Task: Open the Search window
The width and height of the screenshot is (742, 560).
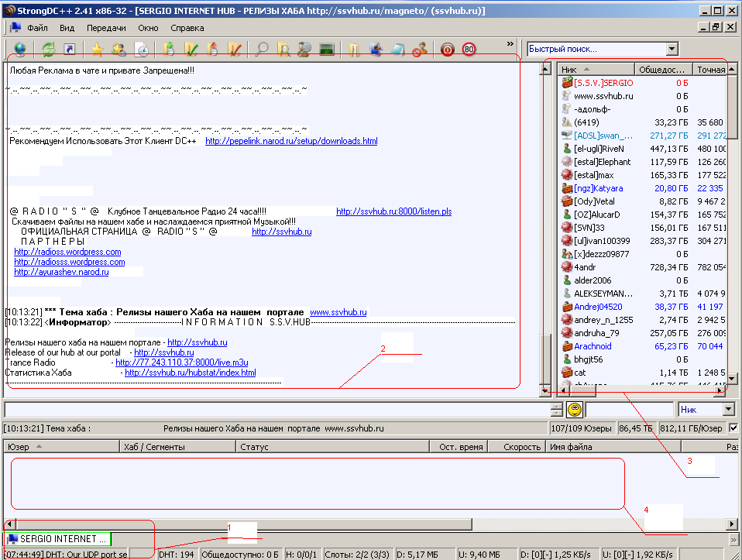Action: pos(263,48)
